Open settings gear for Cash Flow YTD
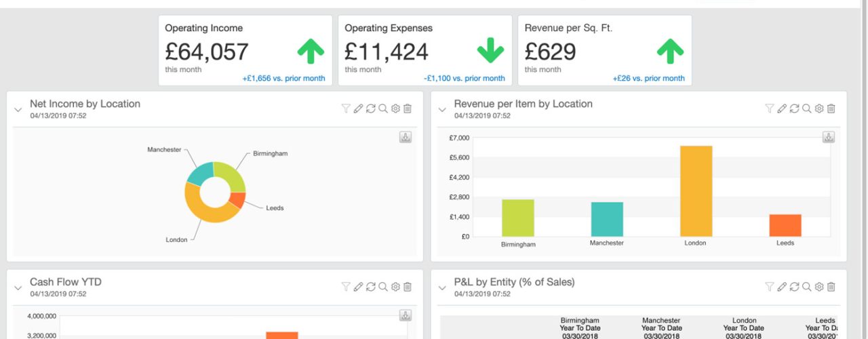The width and height of the screenshot is (868, 339). pos(395,287)
